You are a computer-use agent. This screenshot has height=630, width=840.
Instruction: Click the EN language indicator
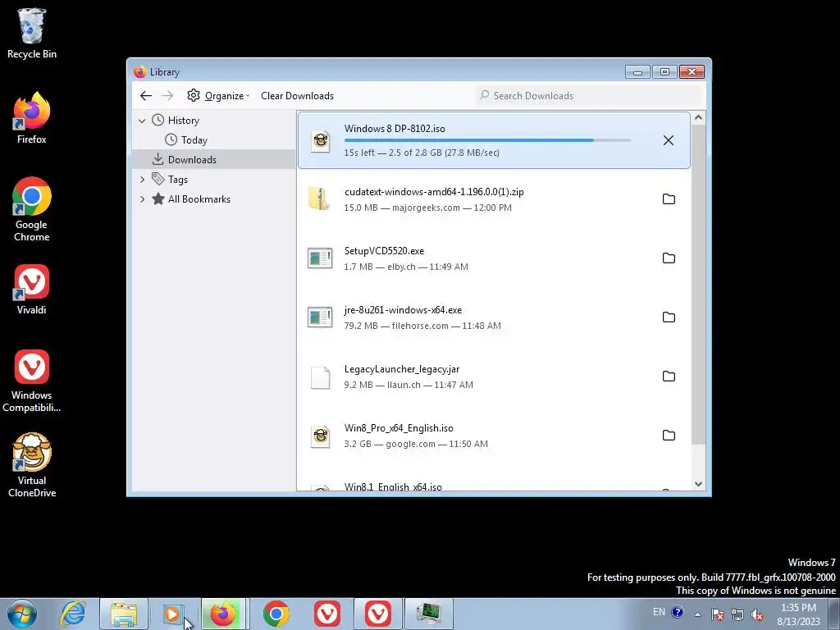click(x=659, y=612)
